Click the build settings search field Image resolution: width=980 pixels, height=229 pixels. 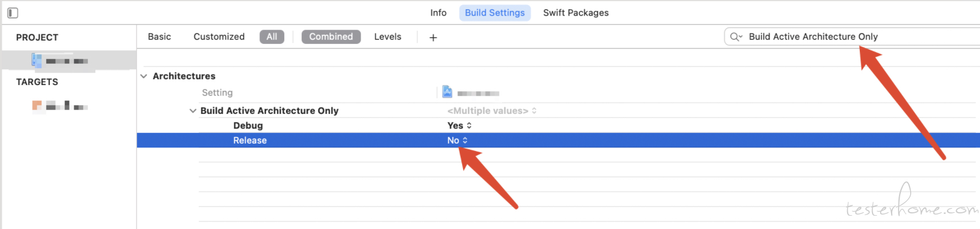(852, 37)
